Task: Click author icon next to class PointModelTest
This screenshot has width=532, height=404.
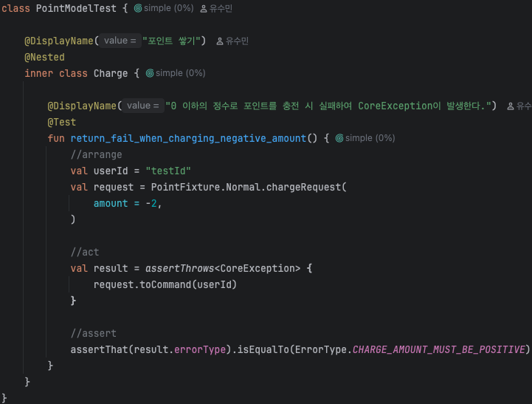Action: (x=204, y=9)
